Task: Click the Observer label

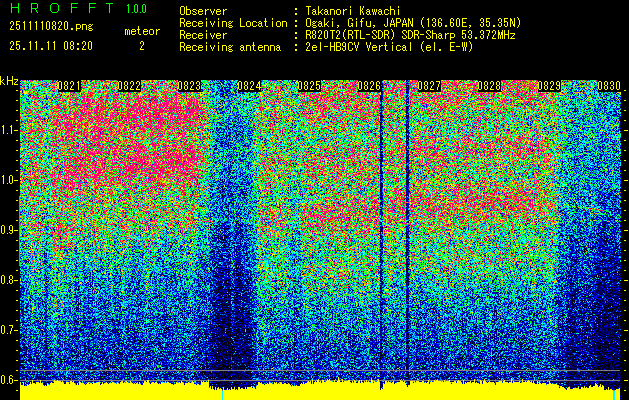Action: tap(203, 11)
